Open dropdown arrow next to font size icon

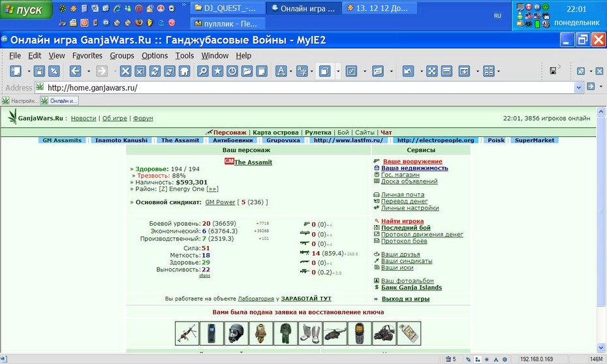290,71
